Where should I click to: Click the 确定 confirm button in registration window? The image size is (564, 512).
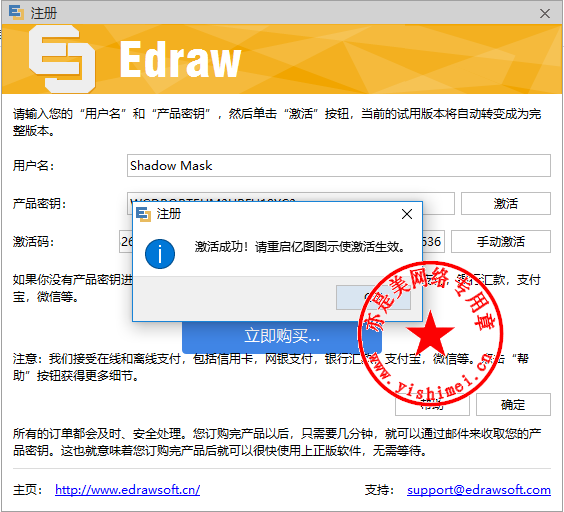pos(513,404)
